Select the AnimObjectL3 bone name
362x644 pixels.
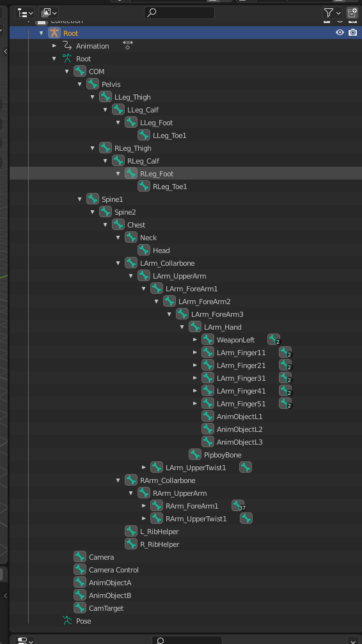click(x=239, y=442)
